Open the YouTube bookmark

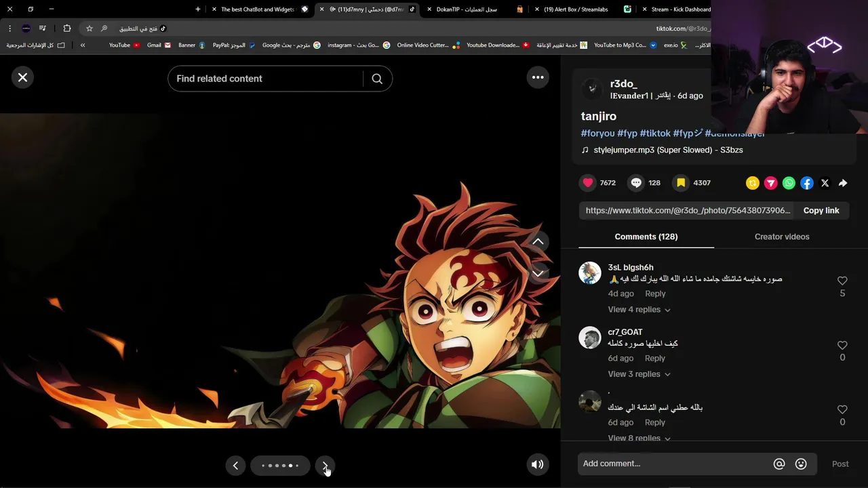pyautogui.click(x=124, y=45)
